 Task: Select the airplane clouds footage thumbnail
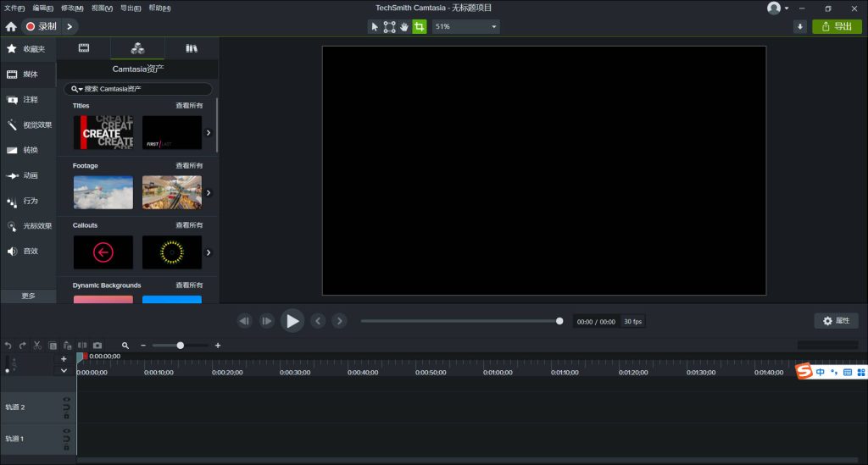(x=103, y=192)
